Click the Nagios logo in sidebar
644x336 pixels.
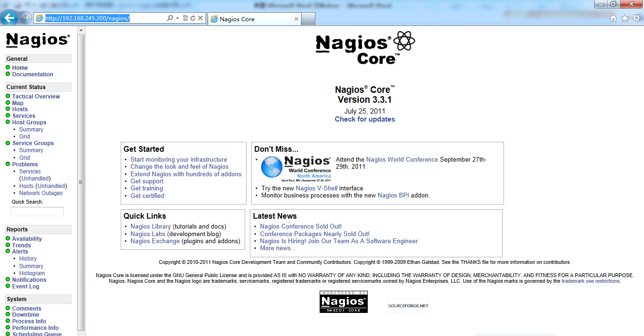point(38,40)
